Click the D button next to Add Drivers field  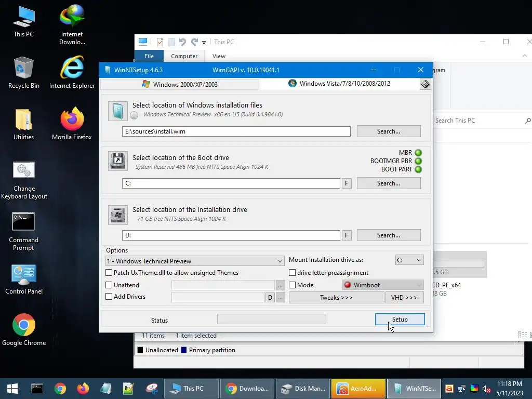click(x=270, y=298)
